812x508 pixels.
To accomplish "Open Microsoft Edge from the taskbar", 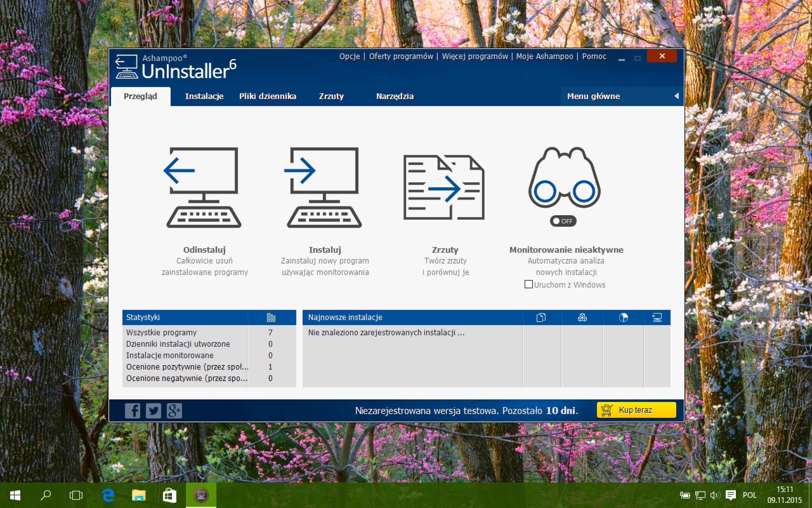I will click(x=108, y=495).
